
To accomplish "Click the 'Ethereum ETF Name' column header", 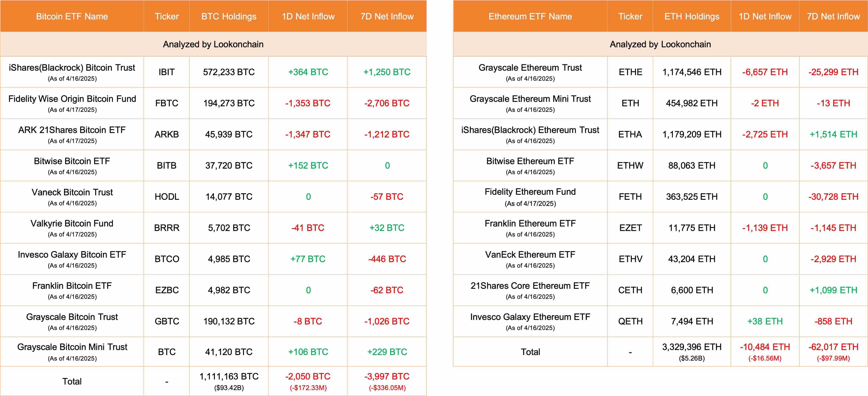I will (530, 17).
